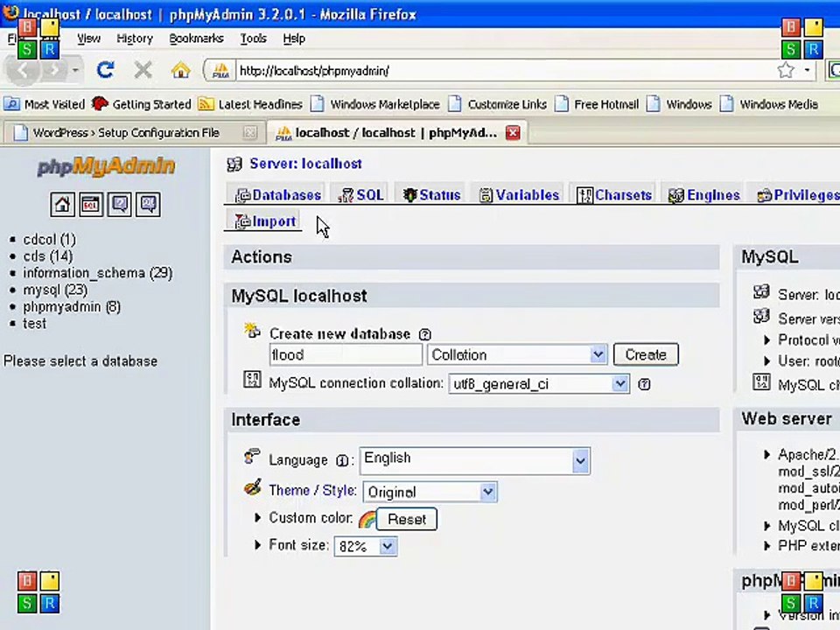Click the rainbow custom color picker

(367, 519)
